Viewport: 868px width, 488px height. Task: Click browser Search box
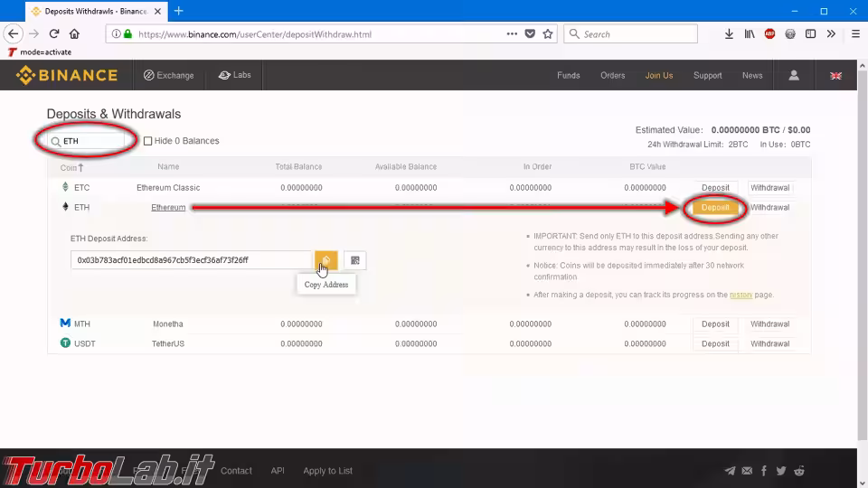tap(630, 33)
